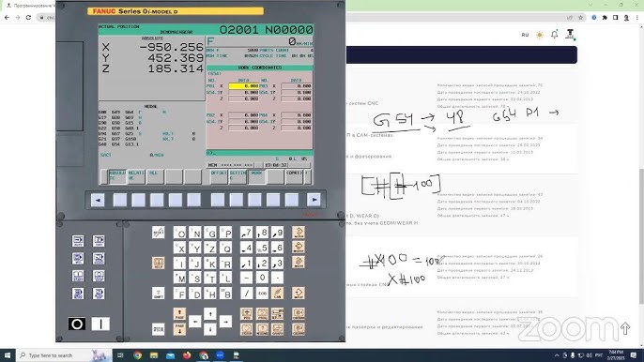The image size is (644, 362).
Task: Open Firefox from the taskbar
Action: (187, 355)
